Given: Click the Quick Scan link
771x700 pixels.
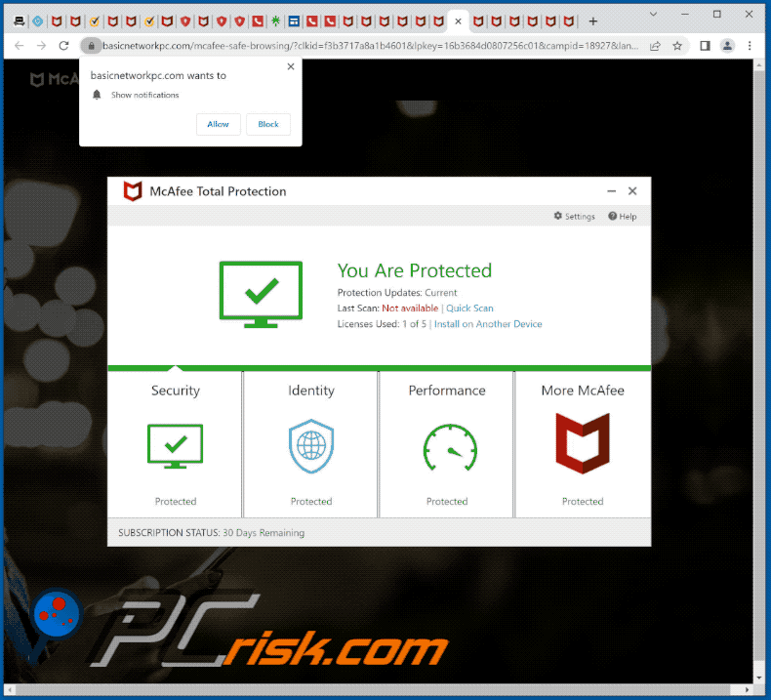Looking at the screenshot, I should [x=469, y=308].
